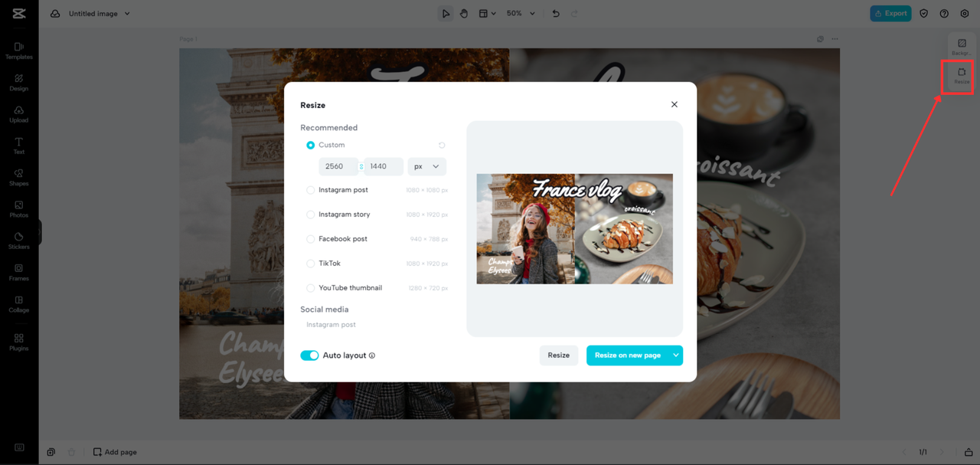Image resolution: width=980 pixels, height=465 pixels.
Task: Open the Shapes sidebar panel
Action: (x=19, y=178)
